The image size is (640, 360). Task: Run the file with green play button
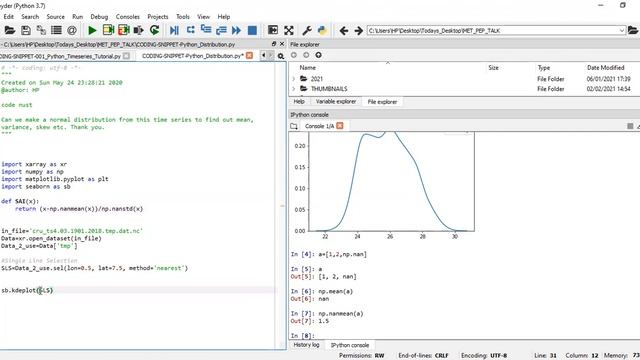tap(92, 30)
